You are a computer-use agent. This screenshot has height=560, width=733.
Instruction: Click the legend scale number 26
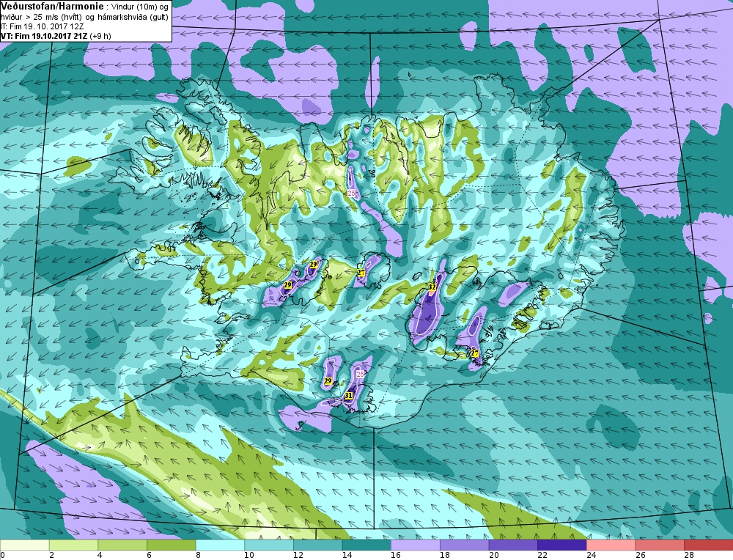pos(639,556)
